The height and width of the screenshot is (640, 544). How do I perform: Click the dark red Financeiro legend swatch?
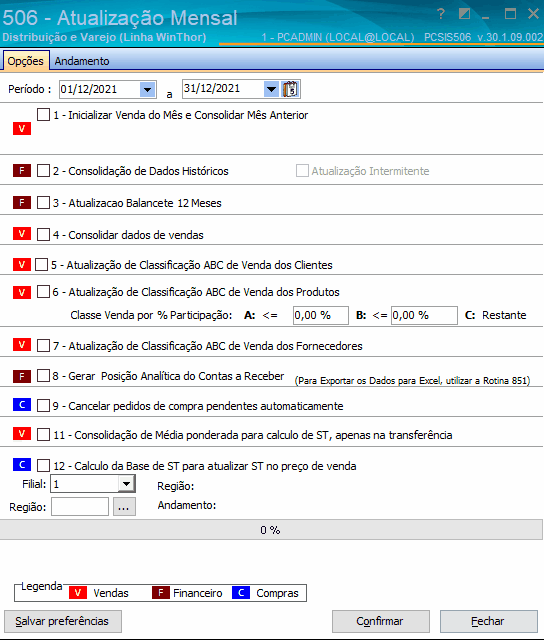click(161, 593)
